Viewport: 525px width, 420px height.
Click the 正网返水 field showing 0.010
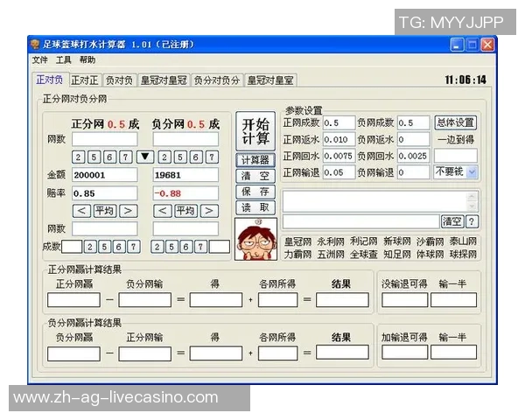click(339, 139)
